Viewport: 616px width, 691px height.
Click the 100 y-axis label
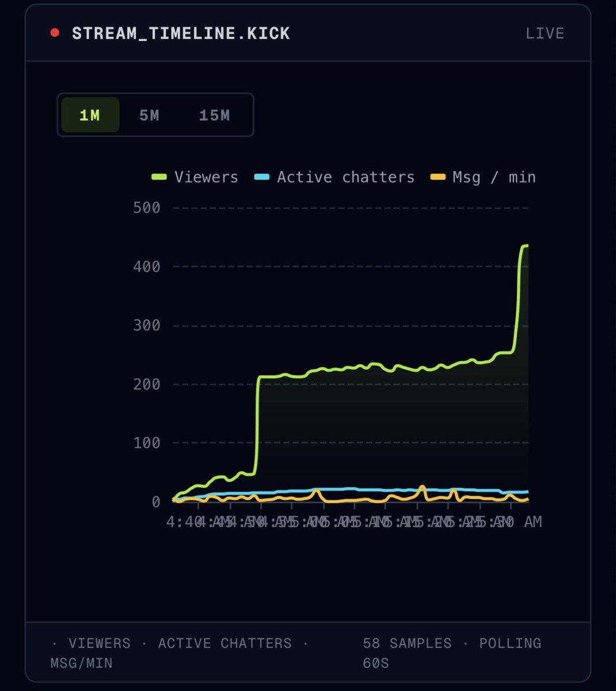[x=147, y=443]
